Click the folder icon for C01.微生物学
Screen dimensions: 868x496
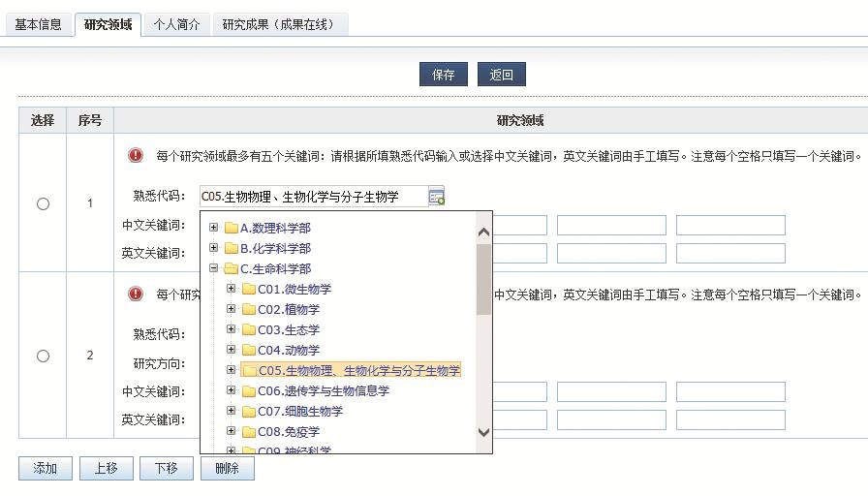pyautogui.click(x=248, y=290)
